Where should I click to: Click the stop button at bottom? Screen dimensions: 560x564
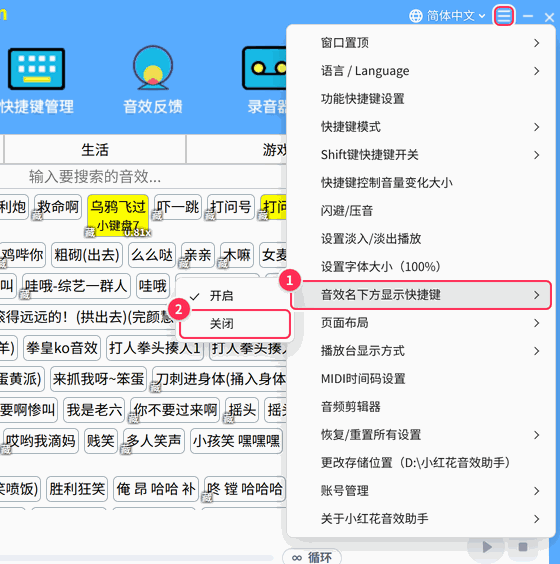click(523, 547)
